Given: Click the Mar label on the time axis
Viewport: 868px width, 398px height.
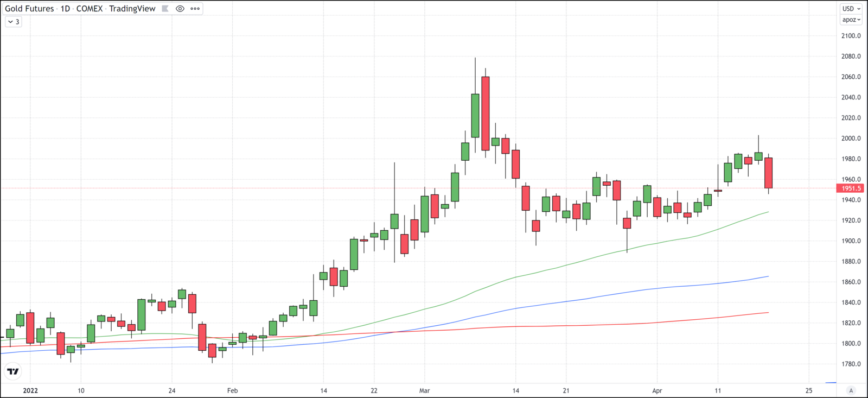Looking at the screenshot, I should click(x=424, y=390).
